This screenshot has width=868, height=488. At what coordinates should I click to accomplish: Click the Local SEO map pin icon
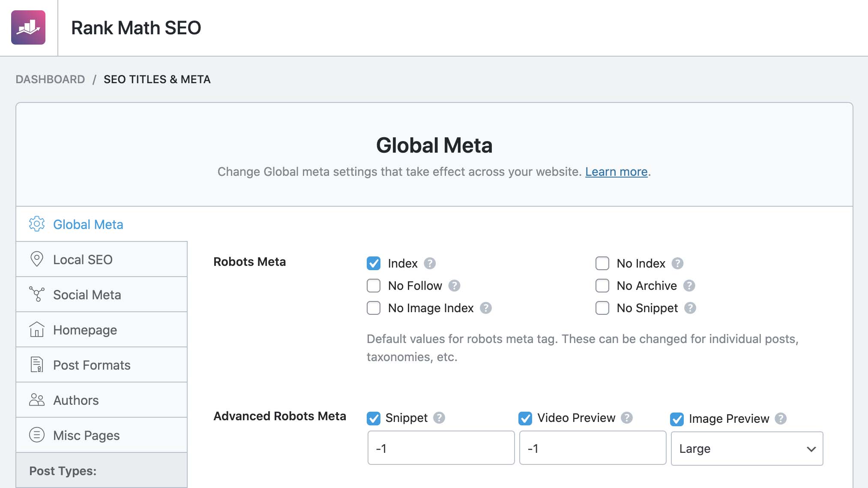click(37, 259)
